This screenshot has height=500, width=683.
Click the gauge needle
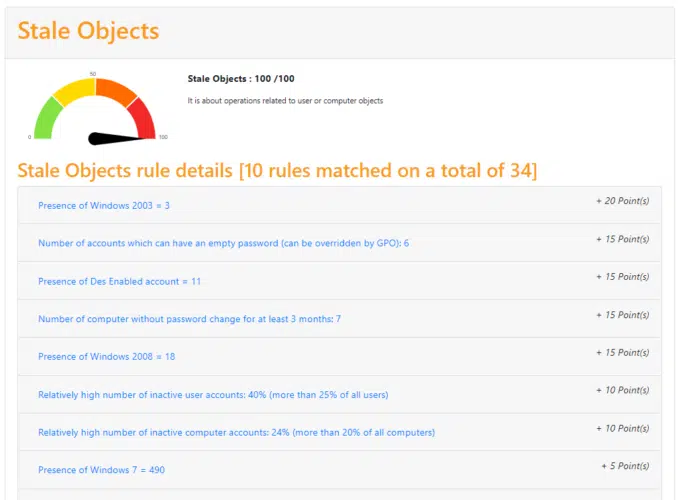click(120, 139)
